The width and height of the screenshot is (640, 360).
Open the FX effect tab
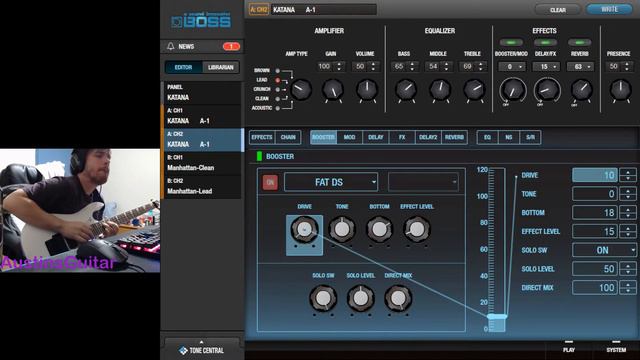[x=402, y=138]
